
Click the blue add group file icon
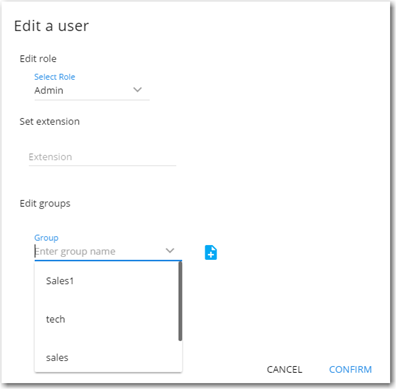[x=211, y=252]
